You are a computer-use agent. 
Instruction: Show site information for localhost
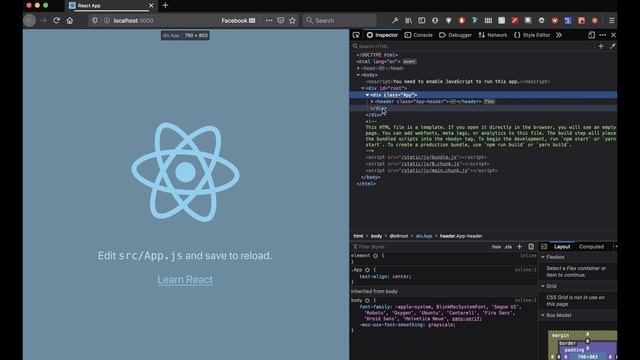[107, 20]
